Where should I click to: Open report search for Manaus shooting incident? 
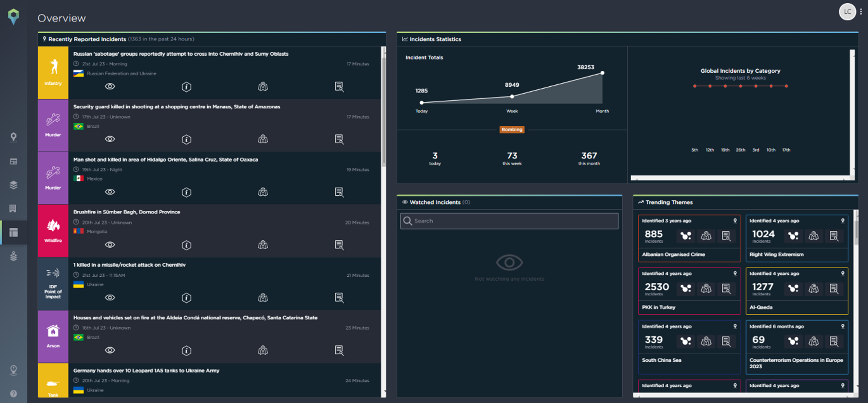coord(339,139)
